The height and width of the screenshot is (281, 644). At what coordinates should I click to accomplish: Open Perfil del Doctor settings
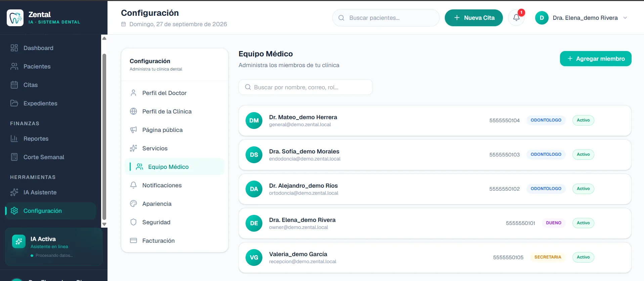point(174,93)
